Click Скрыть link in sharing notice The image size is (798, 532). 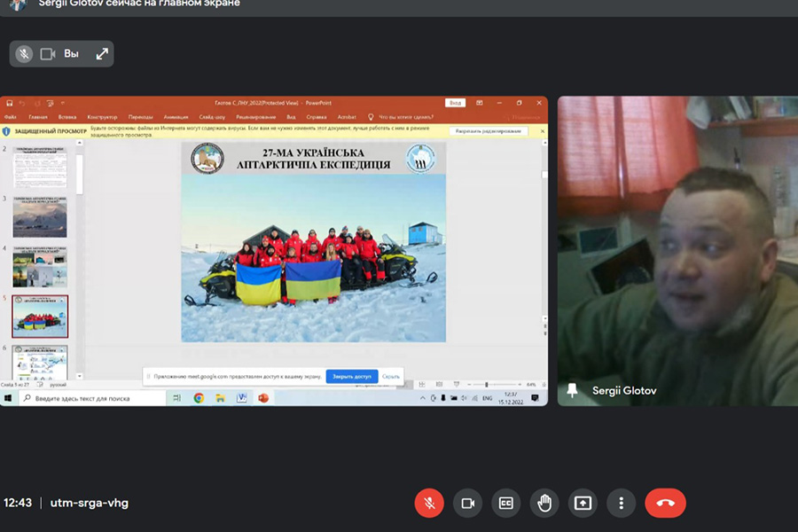click(391, 377)
